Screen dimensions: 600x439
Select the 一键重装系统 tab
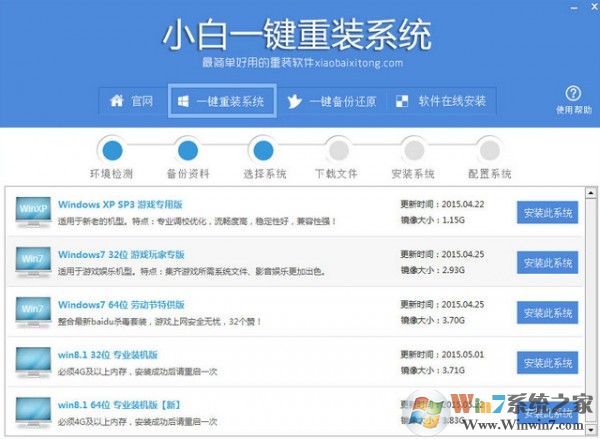[x=222, y=101]
